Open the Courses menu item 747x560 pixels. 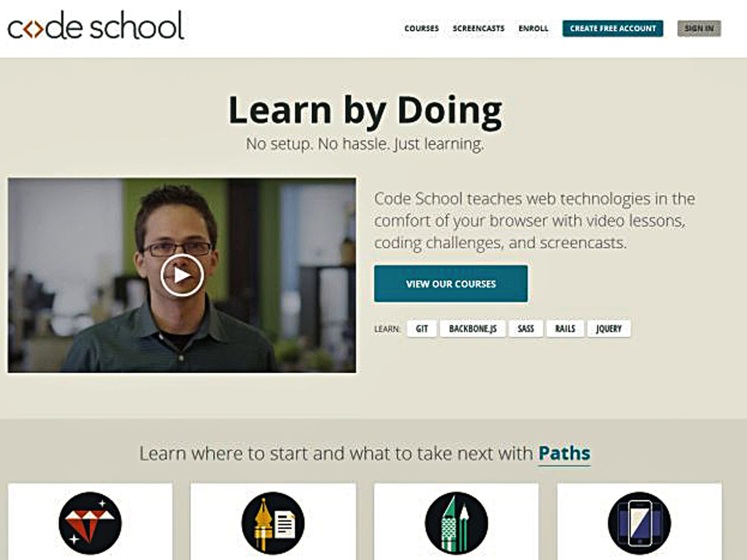(x=422, y=28)
